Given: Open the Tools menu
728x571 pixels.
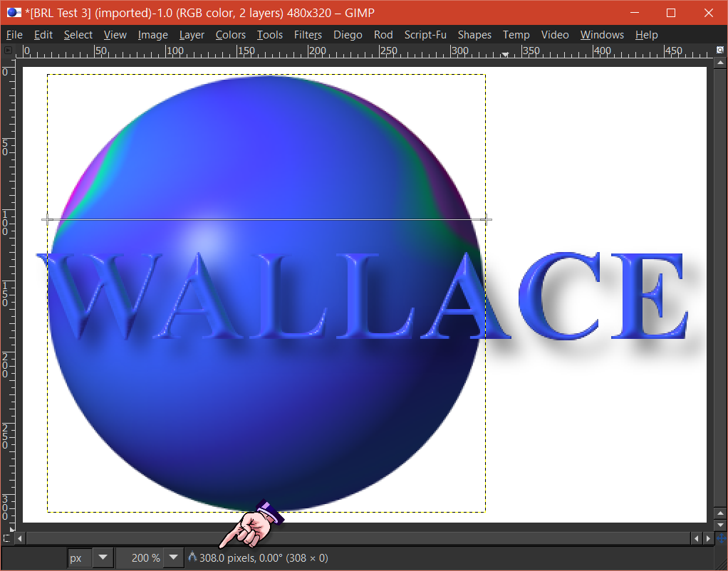Looking at the screenshot, I should tap(270, 35).
